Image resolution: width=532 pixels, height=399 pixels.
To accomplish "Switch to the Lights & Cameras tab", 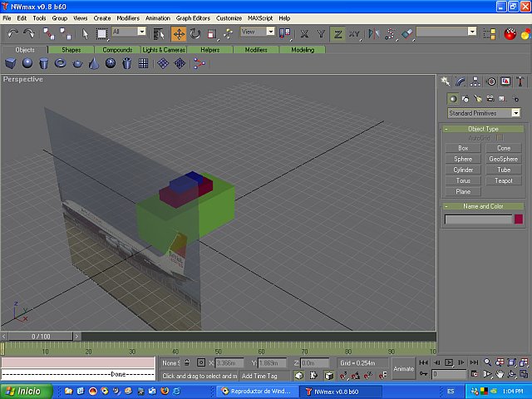I will click(164, 50).
